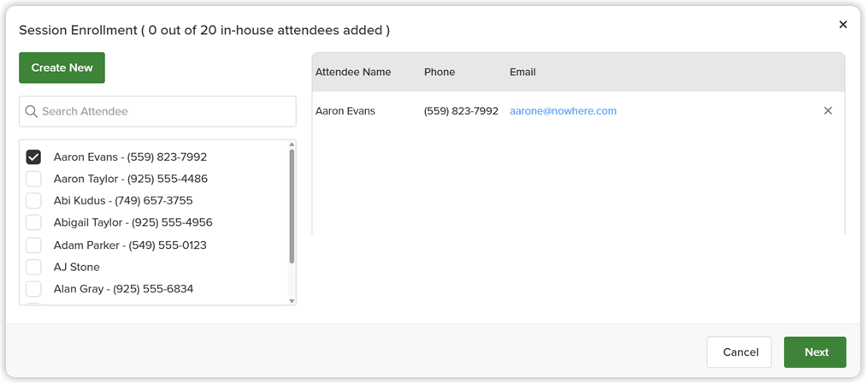This screenshot has height=384, width=868.
Task: Click the list scroll-down arrow
Action: pos(292,301)
